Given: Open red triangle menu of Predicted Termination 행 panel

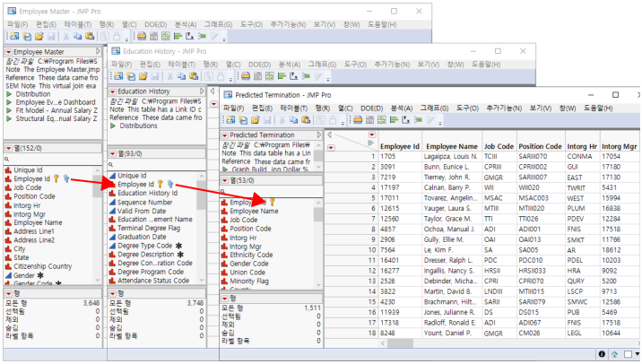Looking at the screenshot, I should 225,299.
